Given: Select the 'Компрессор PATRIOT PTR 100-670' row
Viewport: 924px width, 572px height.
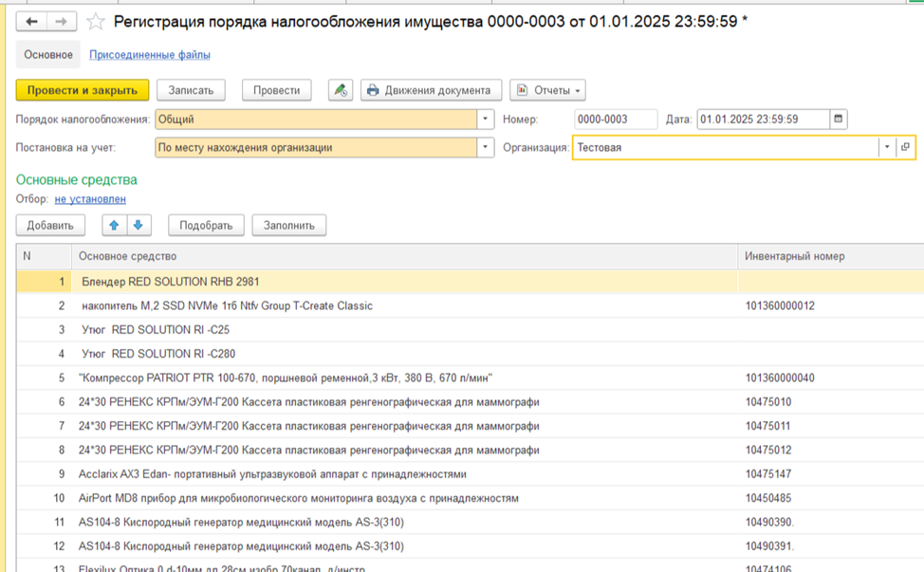Looking at the screenshot, I should 471,378.
